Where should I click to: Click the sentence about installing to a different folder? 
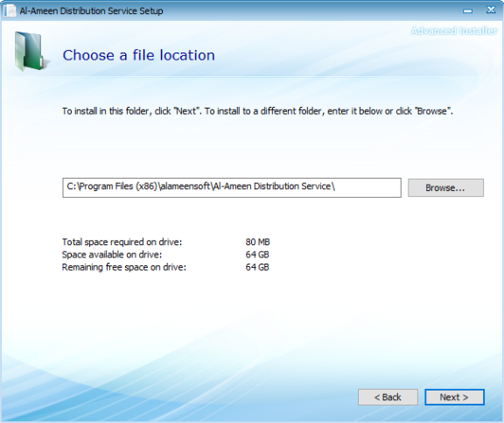tap(328, 111)
